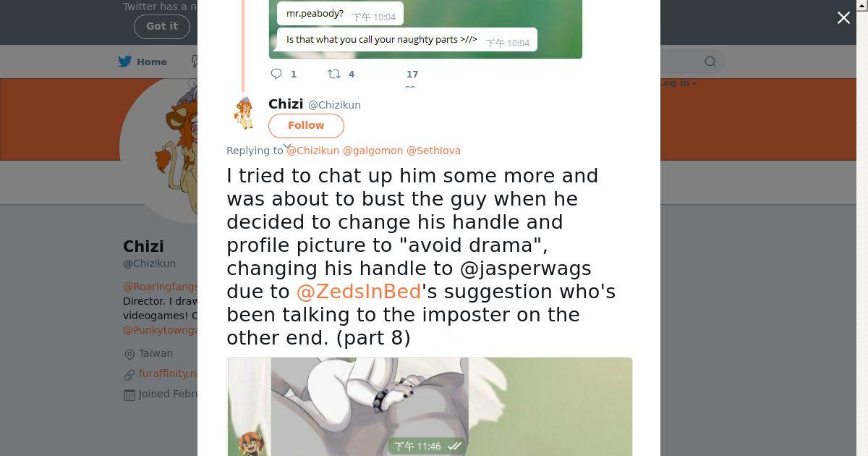Open the @SethIova reply mention
This screenshot has width=868, height=456.
point(433,151)
